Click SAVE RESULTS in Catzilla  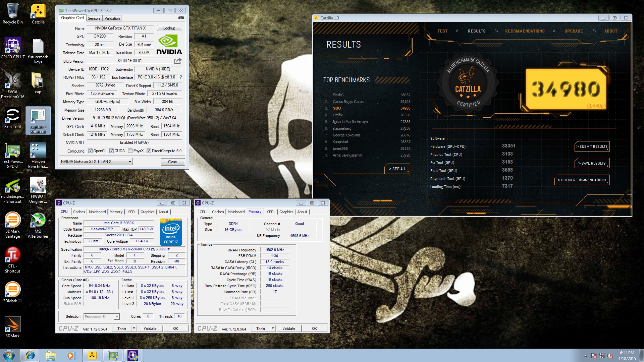(592, 163)
